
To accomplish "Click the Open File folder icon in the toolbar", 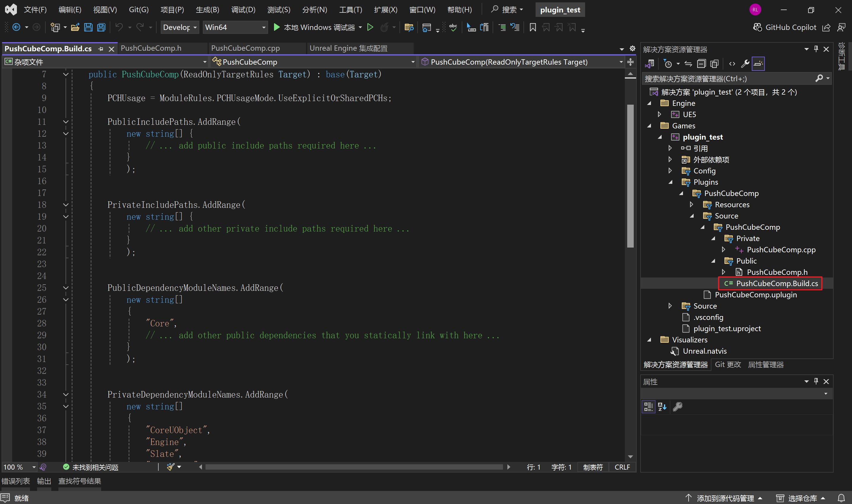I will point(75,27).
